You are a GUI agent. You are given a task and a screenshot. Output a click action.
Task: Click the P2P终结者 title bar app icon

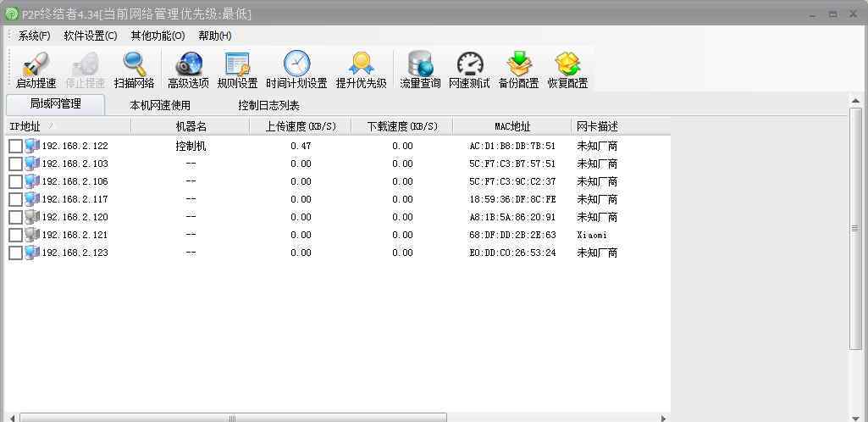pyautogui.click(x=12, y=14)
